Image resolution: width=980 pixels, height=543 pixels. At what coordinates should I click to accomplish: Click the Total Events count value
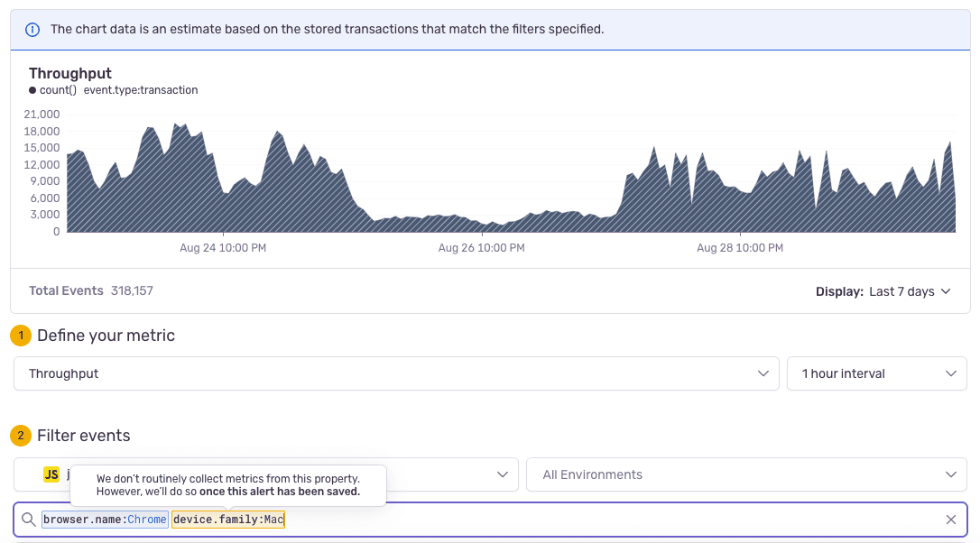132,290
